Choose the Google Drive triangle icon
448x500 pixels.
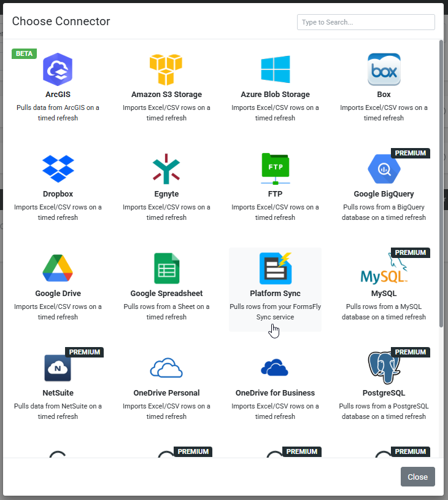click(58, 268)
